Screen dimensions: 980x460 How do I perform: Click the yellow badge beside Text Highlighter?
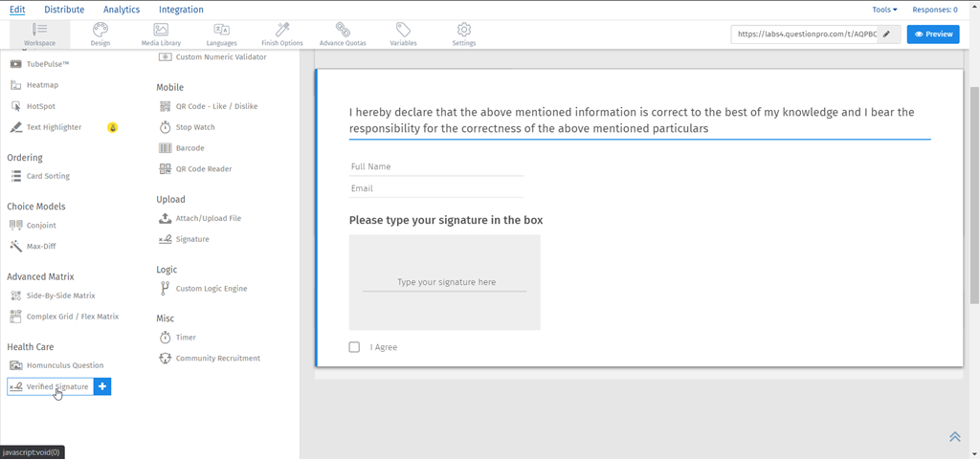(x=113, y=127)
